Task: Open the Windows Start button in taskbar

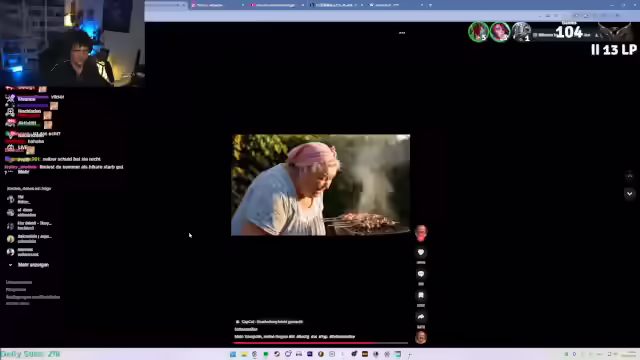Action: [x=233, y=354]
